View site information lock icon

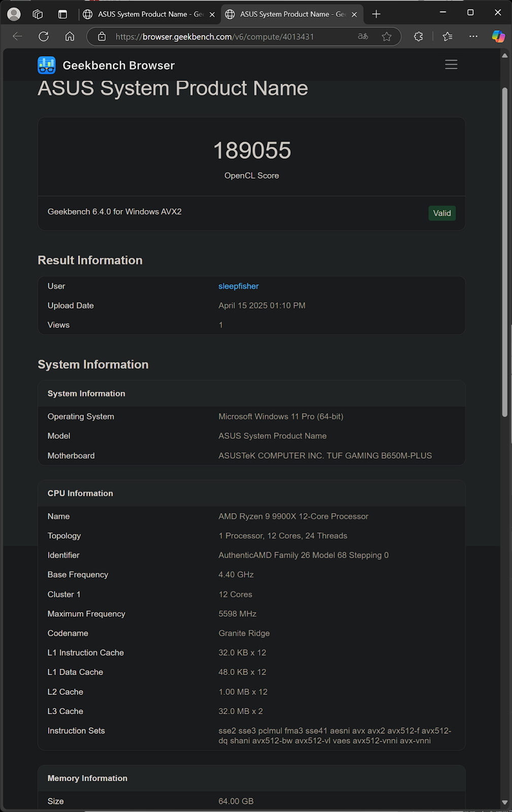[x=101, y=37]
